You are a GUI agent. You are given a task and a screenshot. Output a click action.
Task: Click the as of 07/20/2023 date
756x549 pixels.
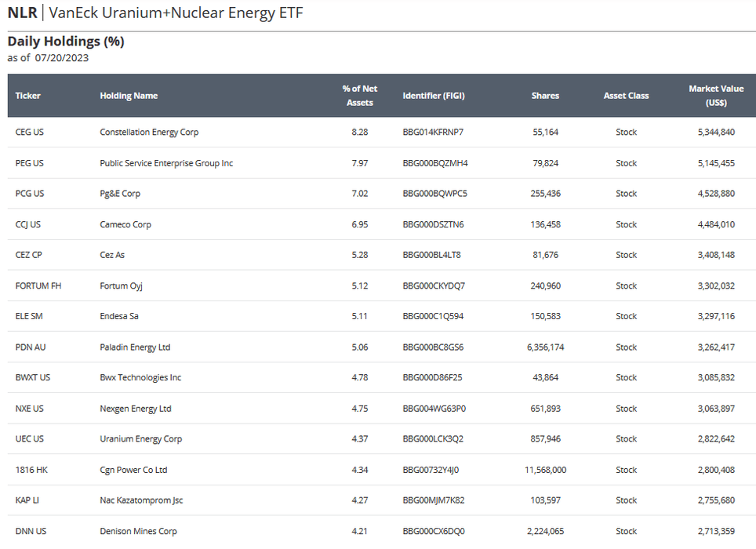pos(48,58)
